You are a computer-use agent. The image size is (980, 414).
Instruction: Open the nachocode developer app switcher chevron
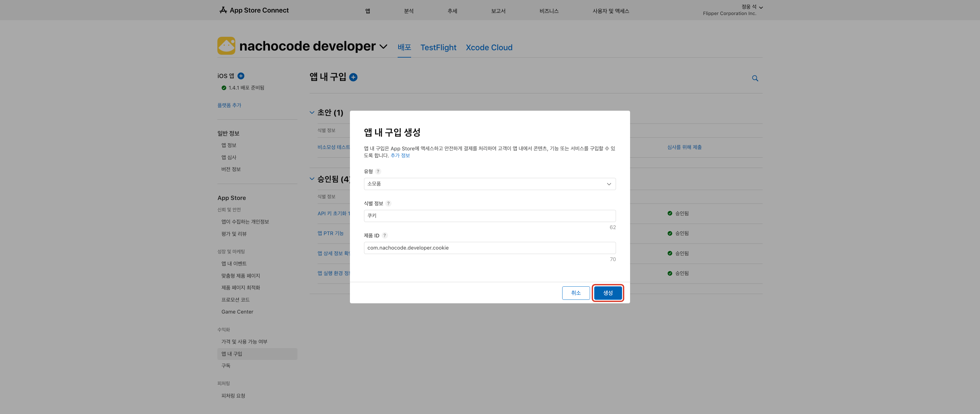[x=384, y=46]
